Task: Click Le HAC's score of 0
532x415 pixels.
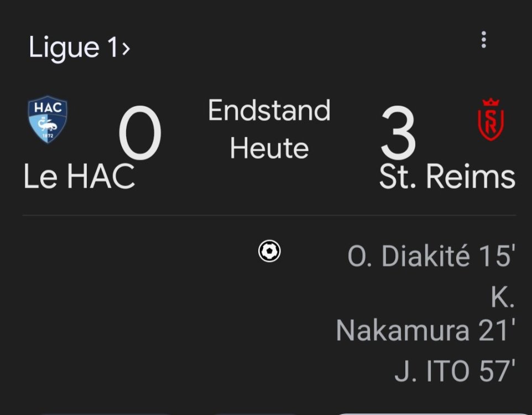Action: [x=140, y=134]
